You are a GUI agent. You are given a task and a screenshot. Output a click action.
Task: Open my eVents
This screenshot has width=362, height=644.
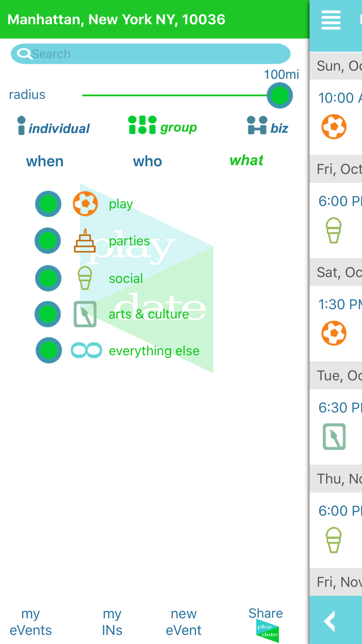31,622
